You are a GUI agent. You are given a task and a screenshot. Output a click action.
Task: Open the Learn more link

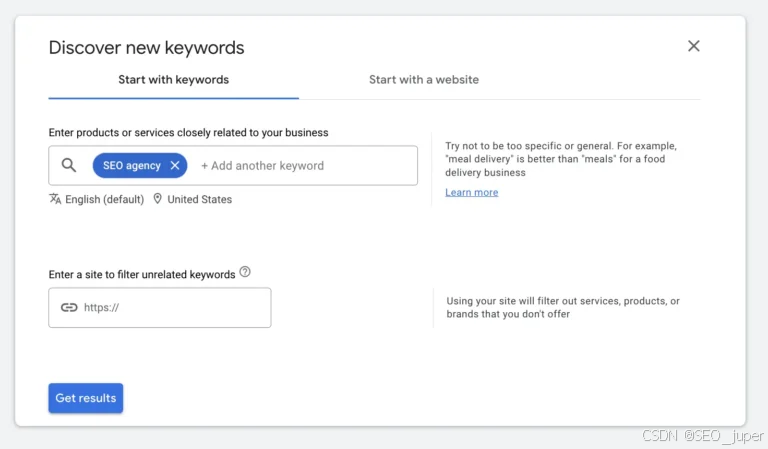(471, 192)
